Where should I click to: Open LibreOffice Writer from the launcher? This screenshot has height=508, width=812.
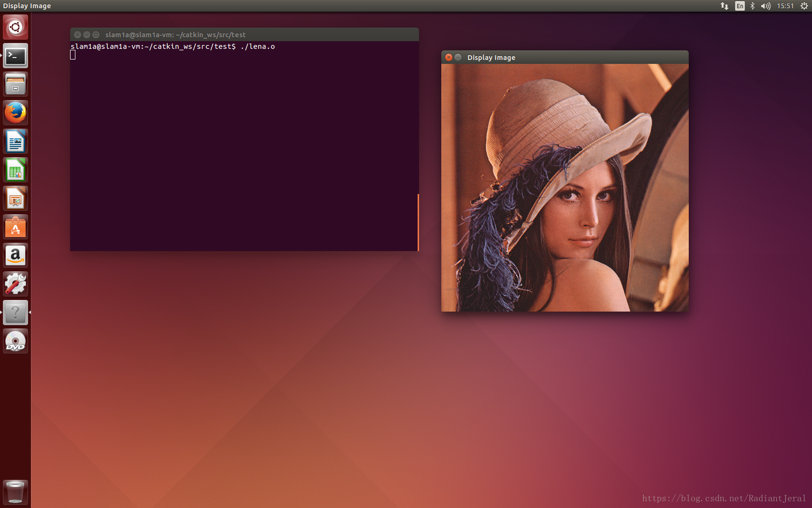click(15, 141)
